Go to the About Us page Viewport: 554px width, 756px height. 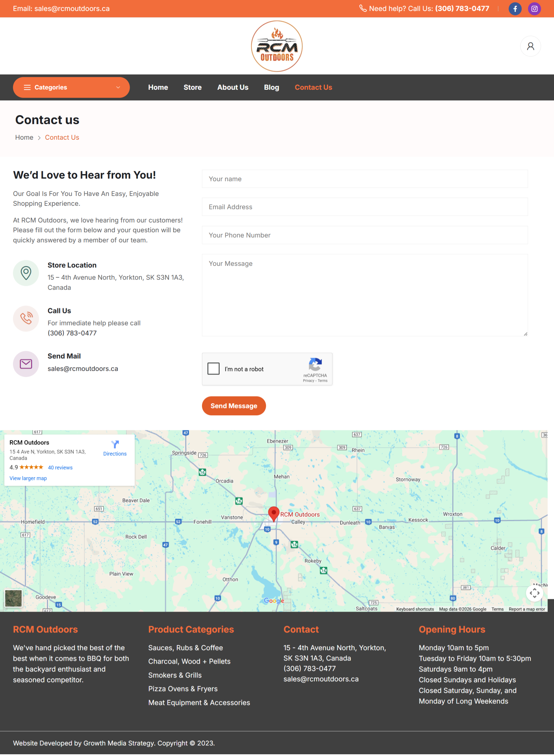tap(233, 87)
